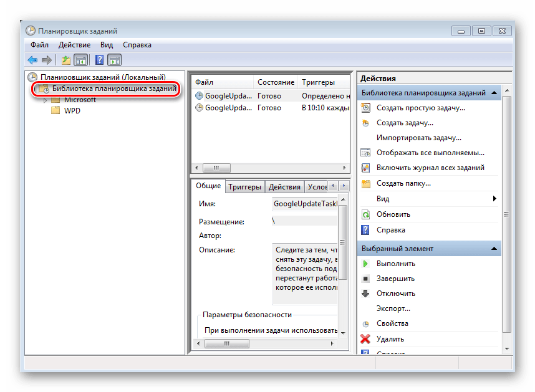Sort by the Состояние column header
The width and height of the screenshot is (535, 392).
point(276,82)
